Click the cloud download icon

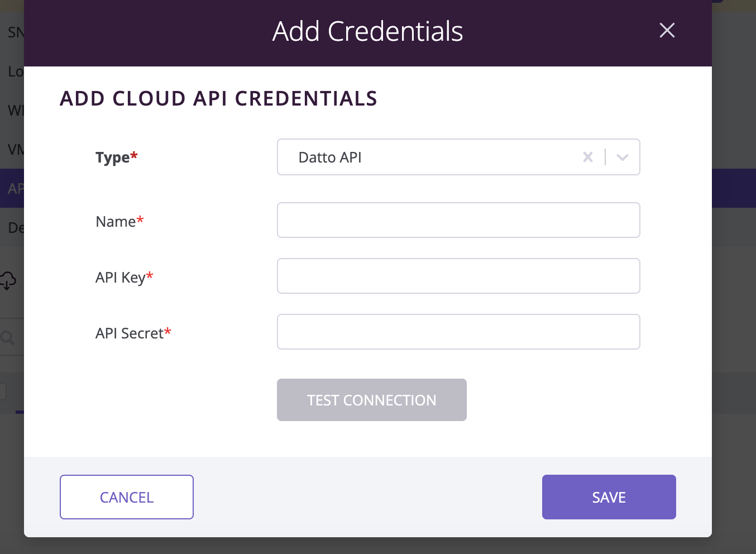[x=8, y=280]
